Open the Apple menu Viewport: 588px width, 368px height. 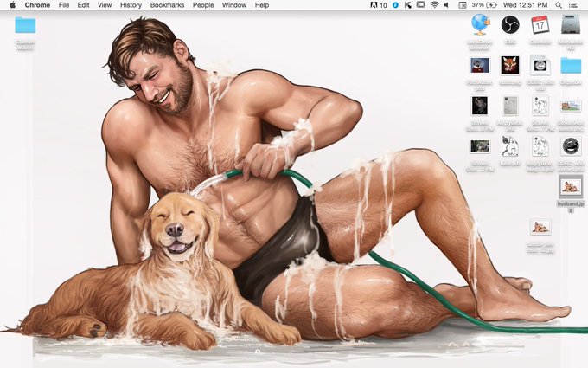[x=12, y=5]
